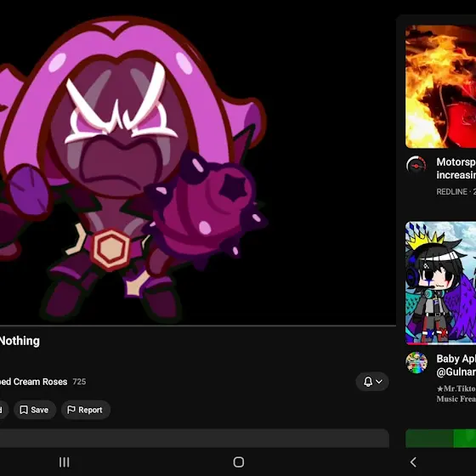Open REDLINE channel avatar icon
The image size is (476, 476).
(x=416, y=166)
